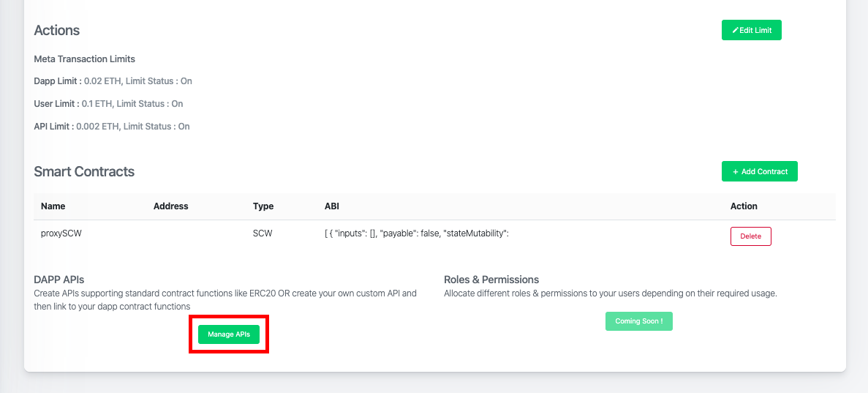Open the Manage APIs button
This screenshot has height=393, width=868.
coord(229,334)
